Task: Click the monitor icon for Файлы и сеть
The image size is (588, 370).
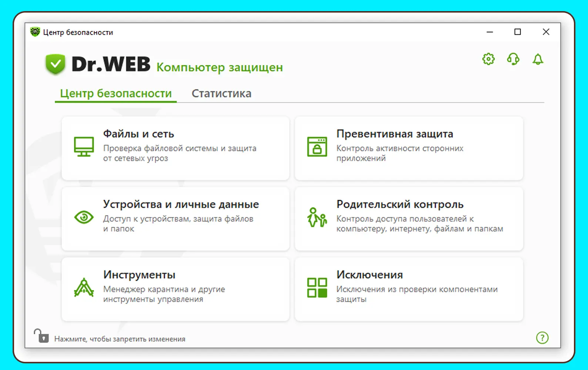Action: [84, 147]
